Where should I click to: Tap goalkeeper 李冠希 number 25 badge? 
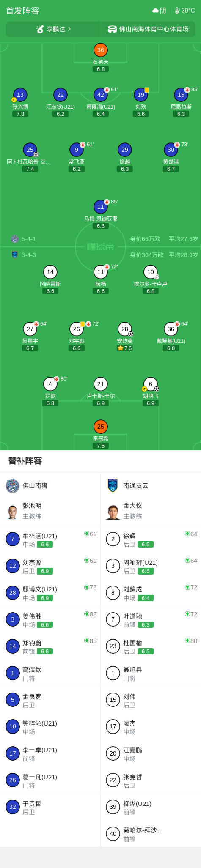101,427
